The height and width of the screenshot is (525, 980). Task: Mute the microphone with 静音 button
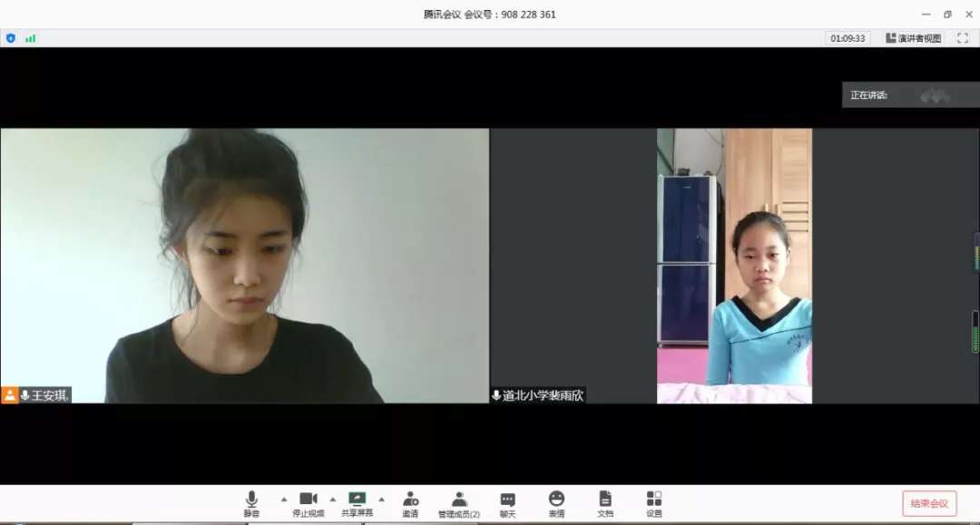click(251, 503)
